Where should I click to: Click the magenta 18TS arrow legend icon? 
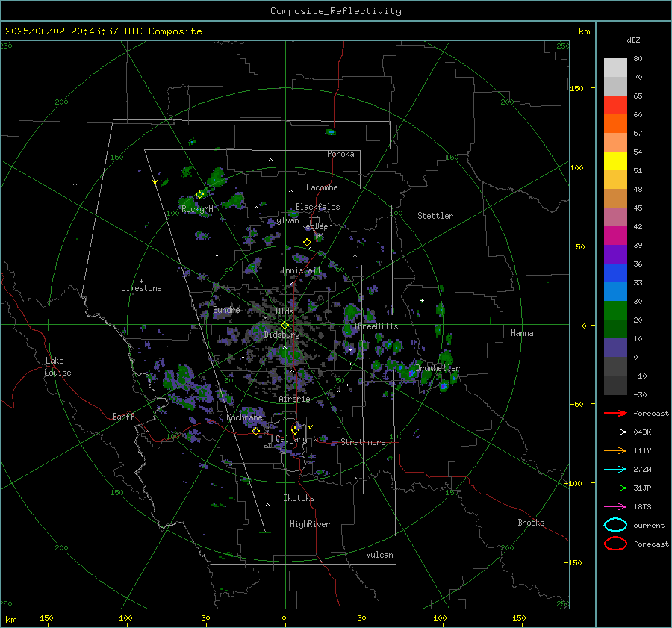pos(615,507)
